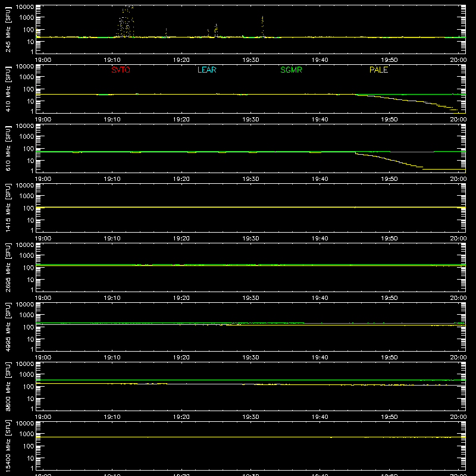Viewport: 476px width, 476px height.
Task: Click the yellow trace in 15400 MHz plot
Action: point(250,437)
